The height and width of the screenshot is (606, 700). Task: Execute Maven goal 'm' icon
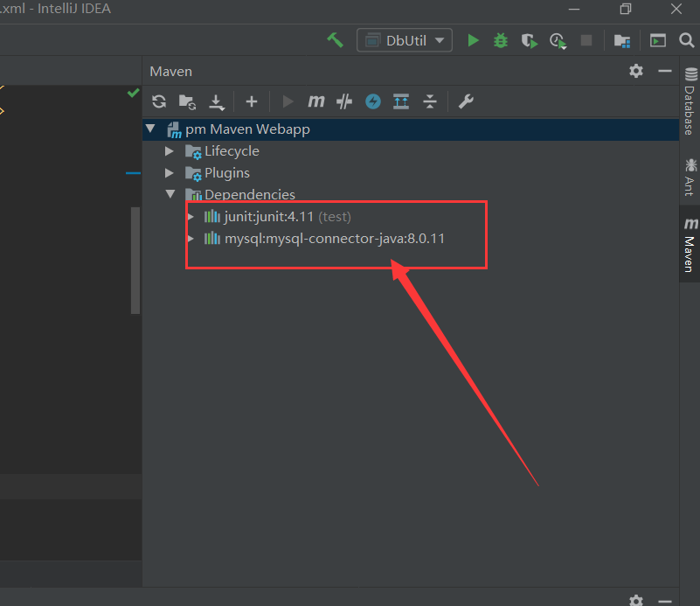[316, 101]
